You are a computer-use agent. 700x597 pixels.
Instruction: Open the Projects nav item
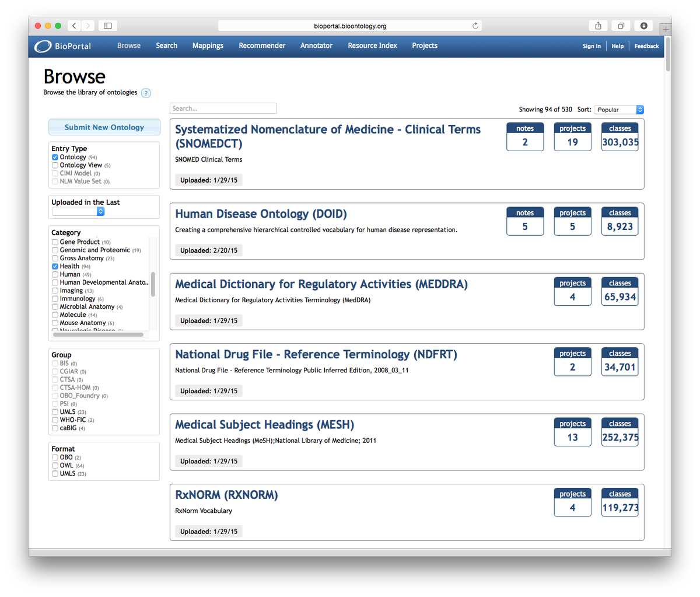(425, 46)
